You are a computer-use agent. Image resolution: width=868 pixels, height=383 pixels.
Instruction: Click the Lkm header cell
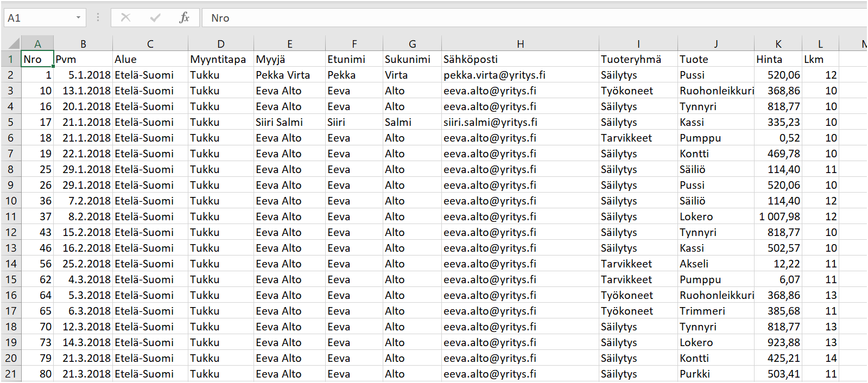pos(820,59)
